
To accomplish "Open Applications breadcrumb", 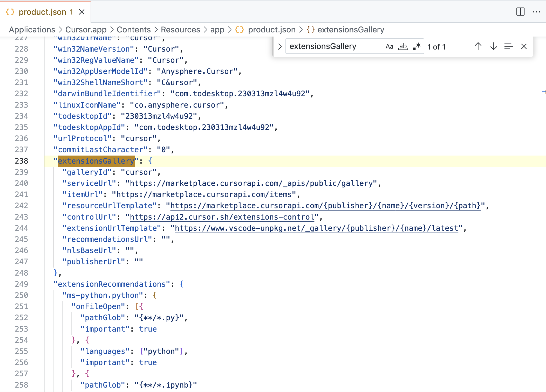I will coord(32,30).
